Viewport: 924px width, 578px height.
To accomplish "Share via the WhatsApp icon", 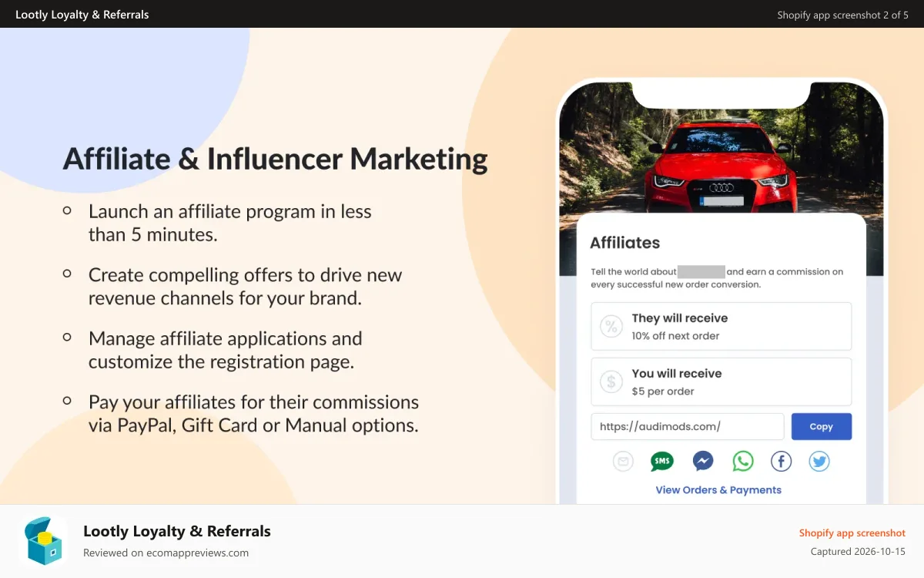I will 742,462.
